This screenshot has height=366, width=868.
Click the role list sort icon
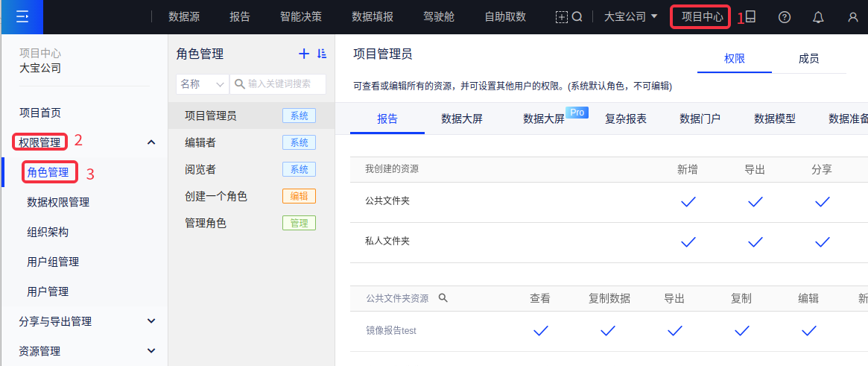pyautogui.click(x=322, y=54)
